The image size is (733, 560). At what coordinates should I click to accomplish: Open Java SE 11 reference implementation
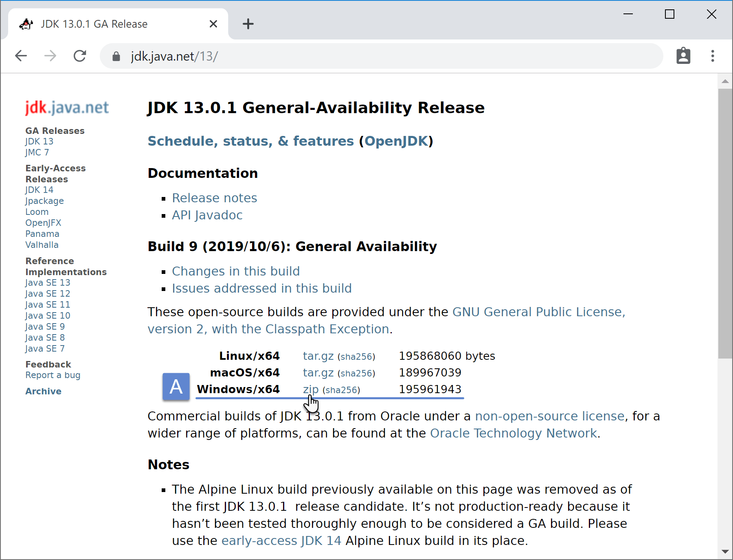[x=48, y=304]
